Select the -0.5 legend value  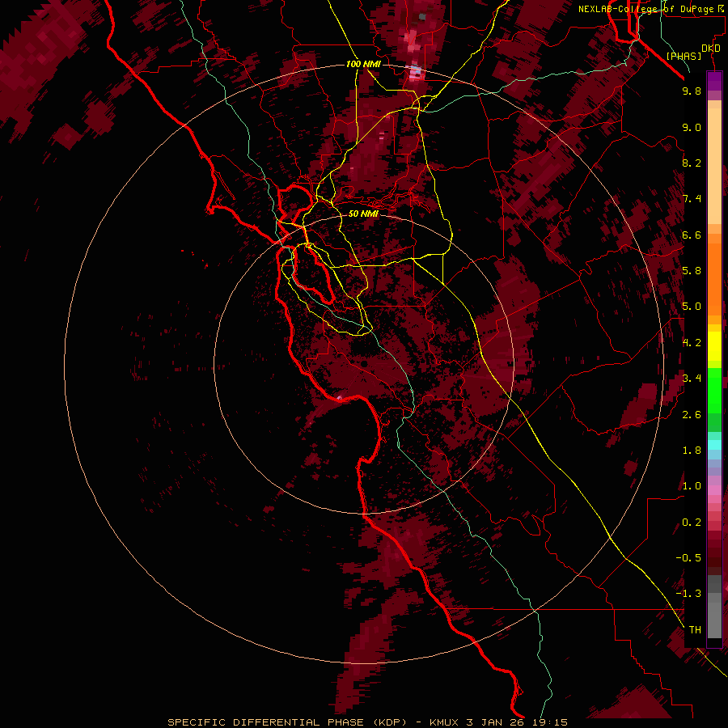[688, 557]
